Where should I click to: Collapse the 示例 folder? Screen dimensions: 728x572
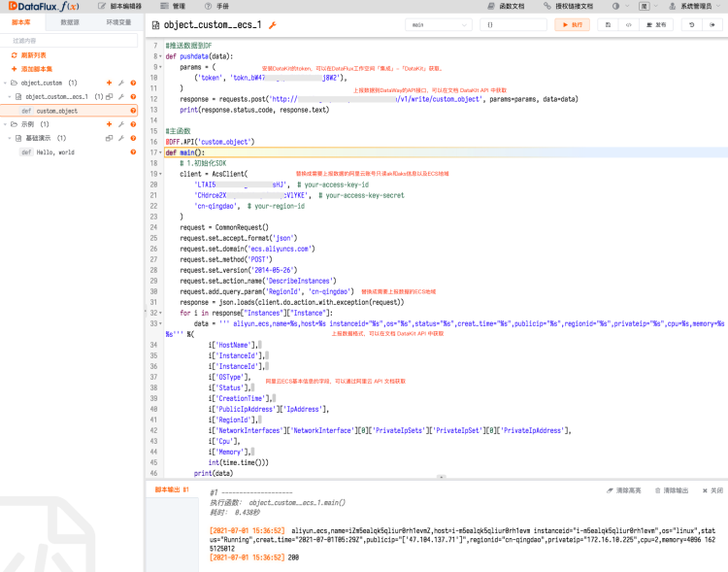pos(5,124)
